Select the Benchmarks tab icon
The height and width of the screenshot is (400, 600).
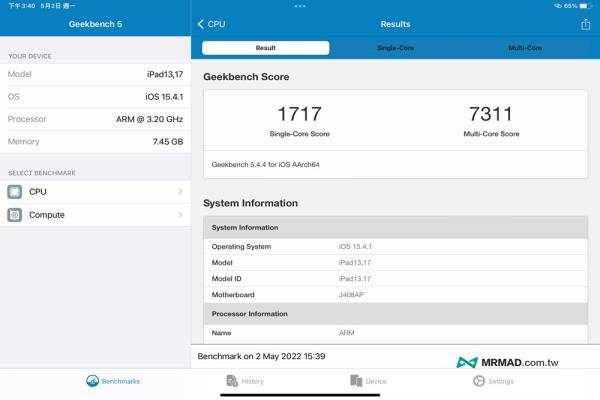coord(92,381)
